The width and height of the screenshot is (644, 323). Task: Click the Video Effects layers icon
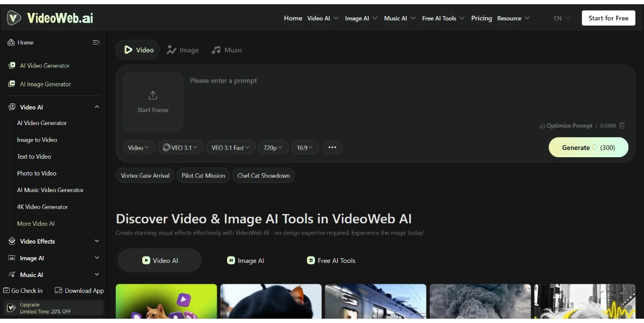(x=12, y=241)
